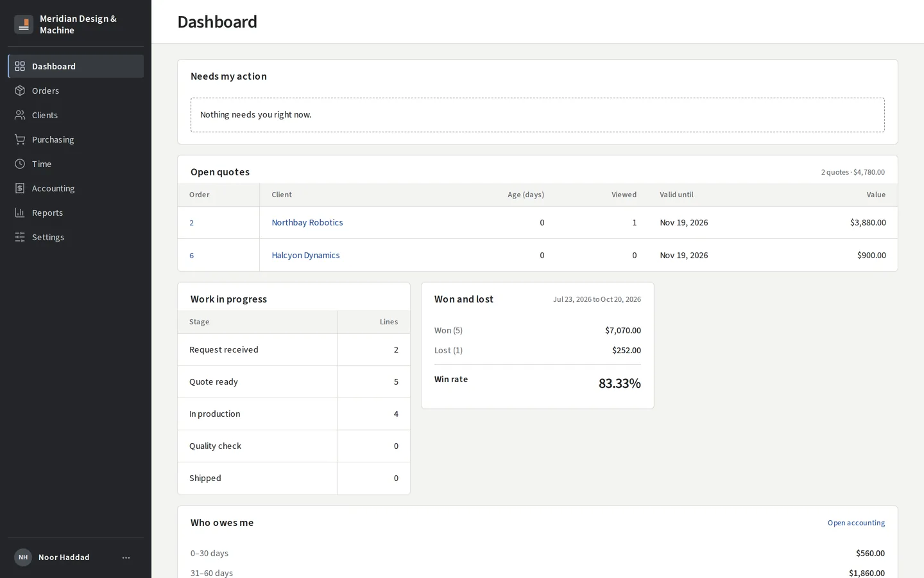Click the Noor Haddad user name
The height and width of the screenshot is (578, 924).
point(64,557)
